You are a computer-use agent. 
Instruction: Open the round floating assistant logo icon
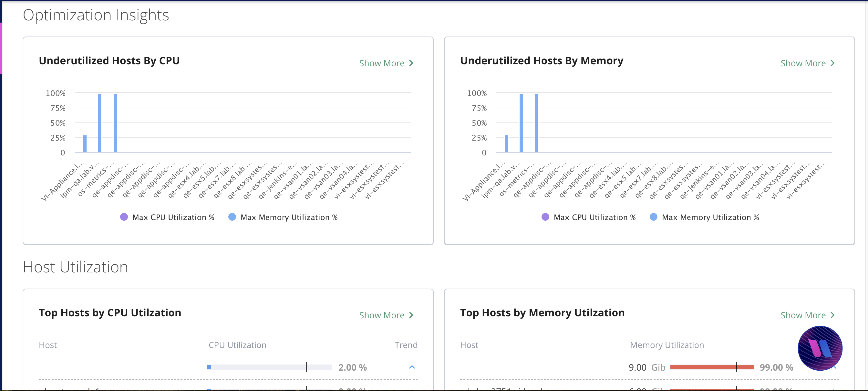820,348
